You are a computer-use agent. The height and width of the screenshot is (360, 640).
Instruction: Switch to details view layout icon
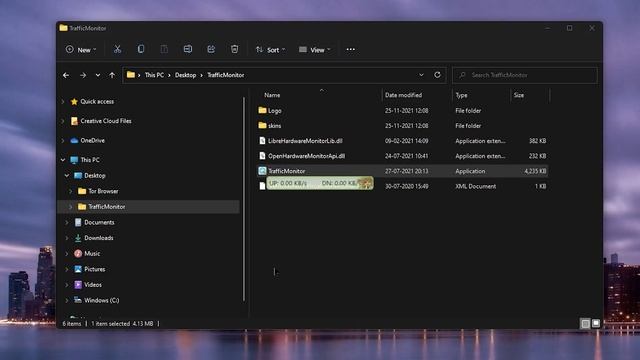coord(585,323)
